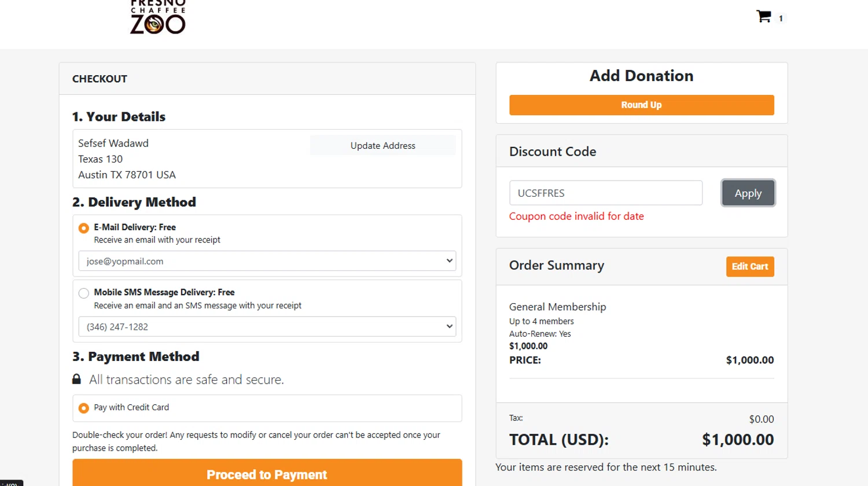
Task: Click the secure transactions padlock icon
Action: [x=76, y=379]
